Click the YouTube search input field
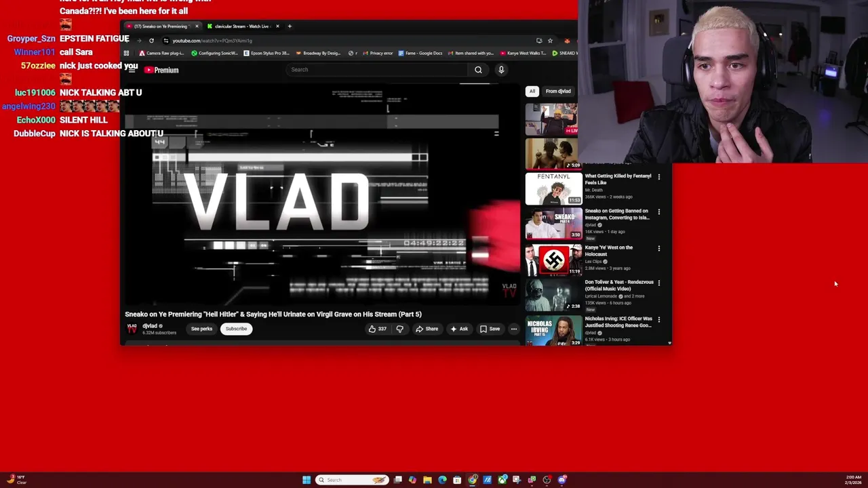The height and width of the screenshot is (488, 868). pyautogui.click(x=376, y=70)
